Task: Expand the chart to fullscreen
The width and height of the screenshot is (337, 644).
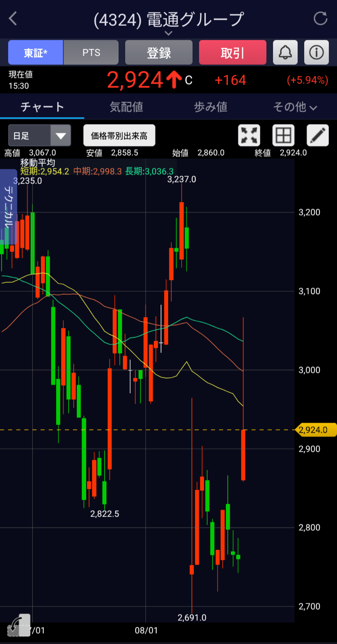Action: [x=249, y=136]
